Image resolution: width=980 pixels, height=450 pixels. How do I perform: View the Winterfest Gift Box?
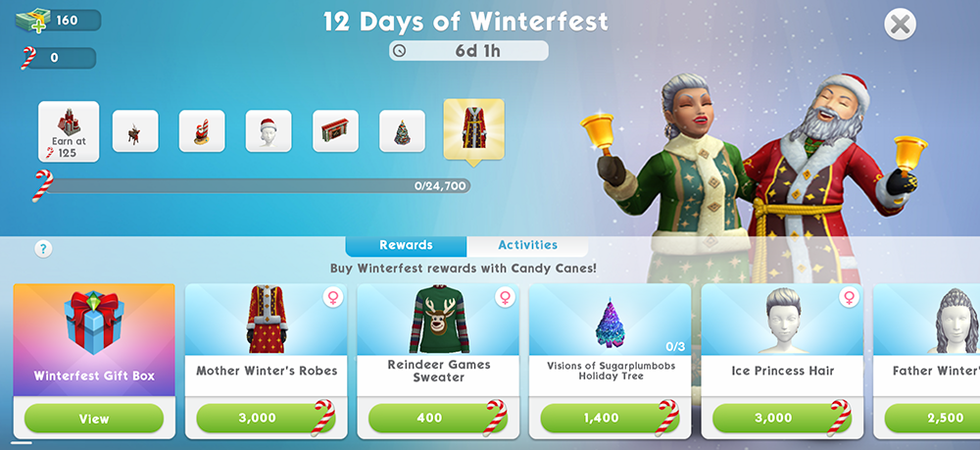(x=94, y=418)
